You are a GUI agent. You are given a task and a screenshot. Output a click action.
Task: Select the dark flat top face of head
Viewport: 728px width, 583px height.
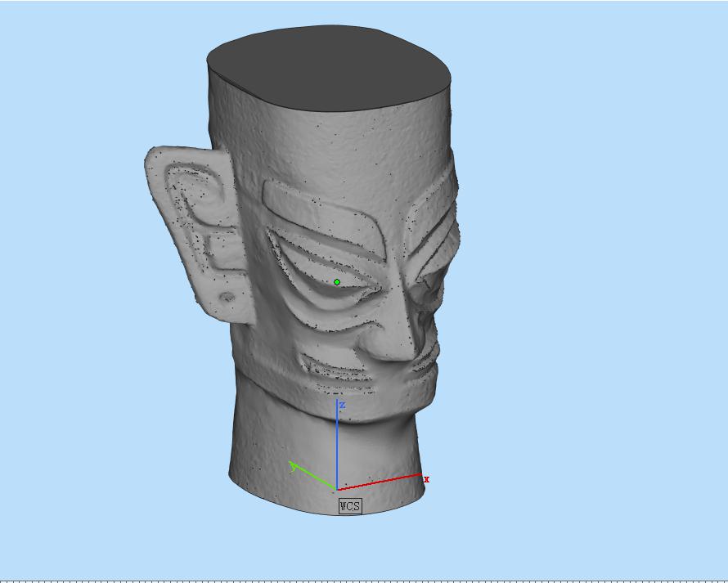coord(329,68)
